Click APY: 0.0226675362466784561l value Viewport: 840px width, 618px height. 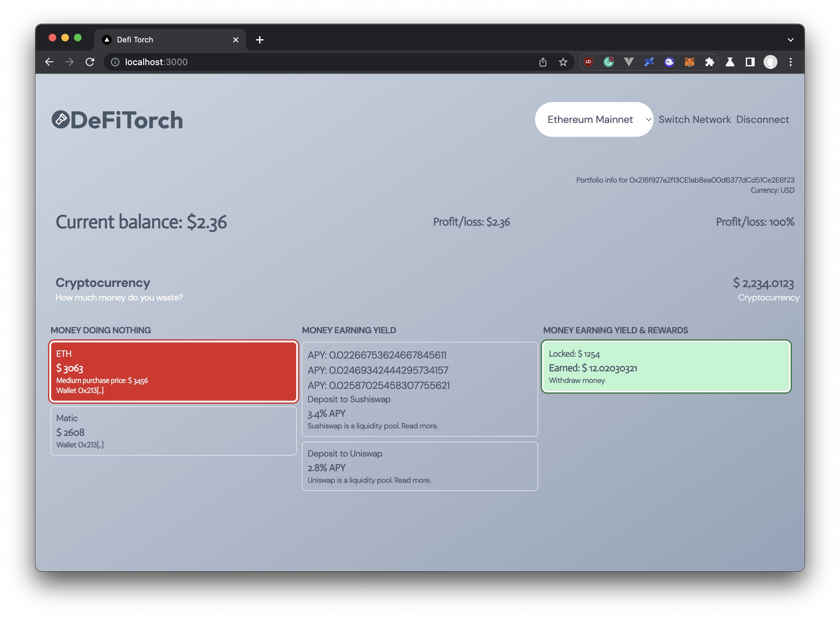[x=377, y=355]
